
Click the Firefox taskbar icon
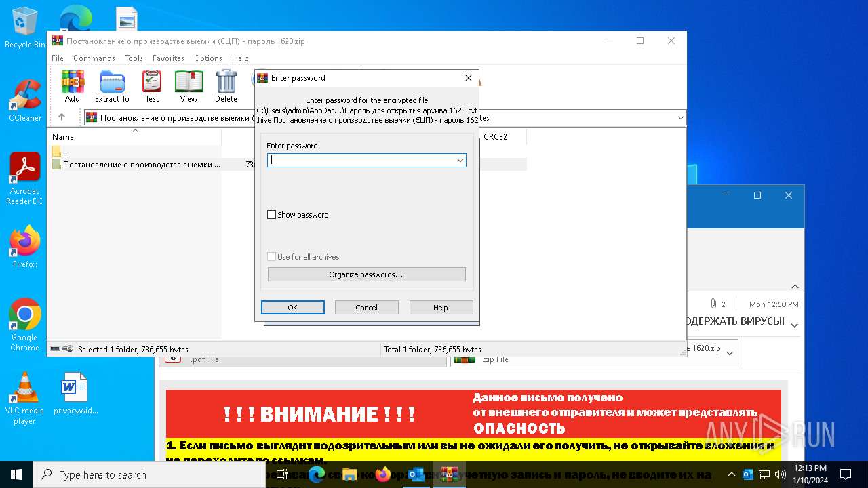(x=382, y=474)
